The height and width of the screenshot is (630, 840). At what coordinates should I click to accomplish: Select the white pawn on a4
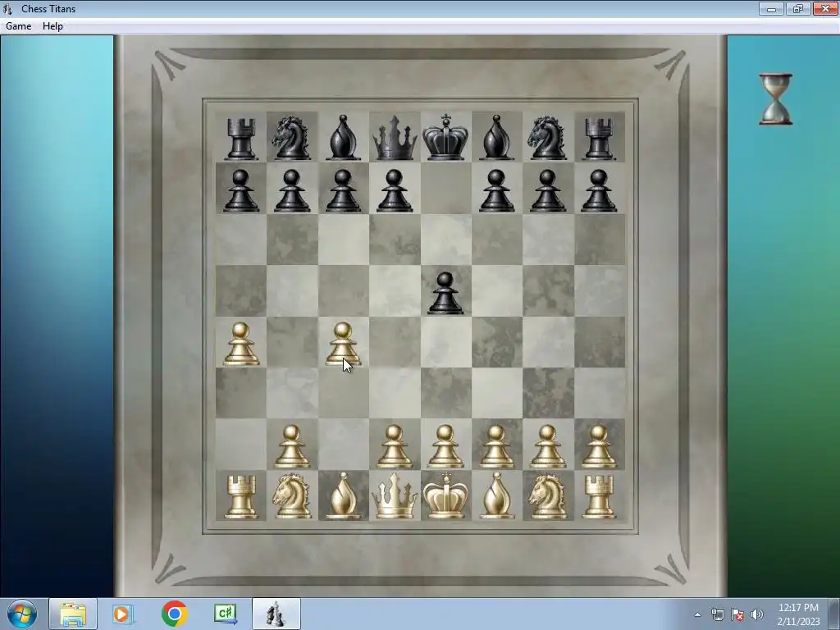(241, 344)
